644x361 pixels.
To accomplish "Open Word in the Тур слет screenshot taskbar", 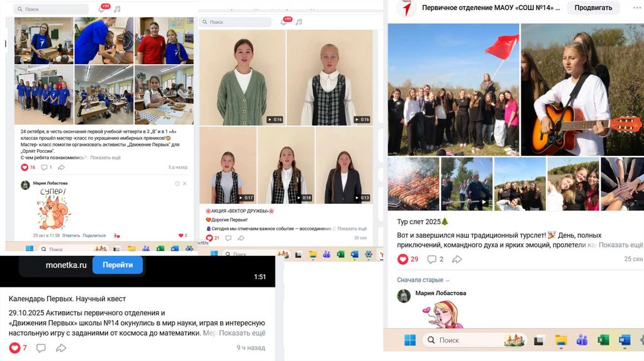I will point(625,340).
